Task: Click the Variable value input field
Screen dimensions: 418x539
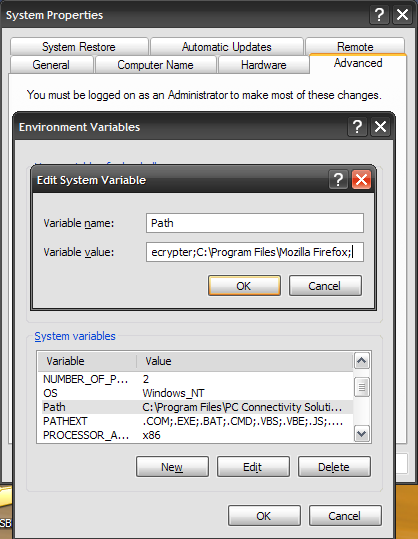Action: click(x=255, y=252)
